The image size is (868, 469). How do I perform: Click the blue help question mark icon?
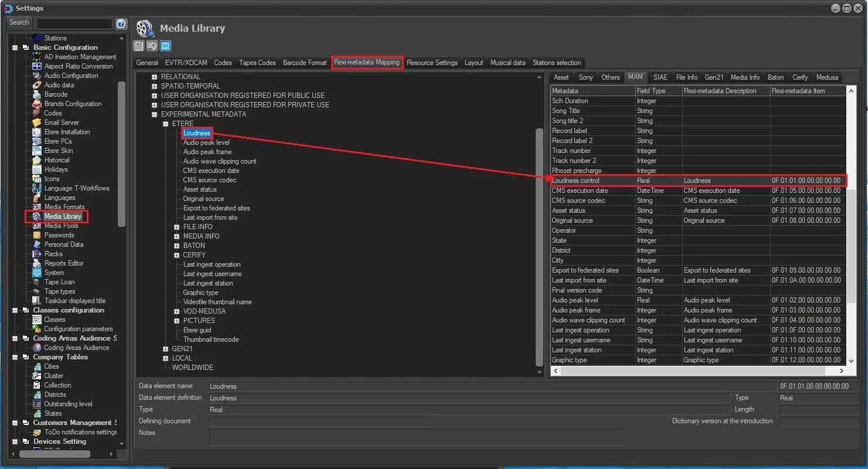click(121, 23)
